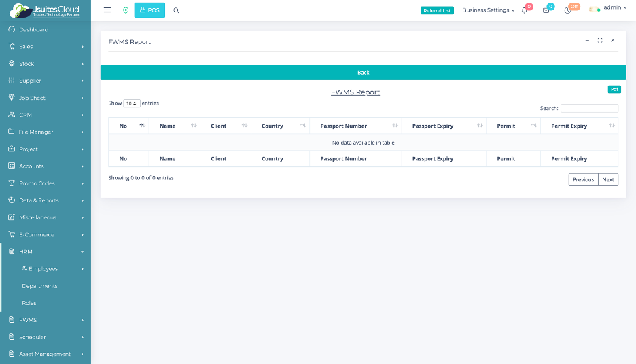The width and height of the screenshot is (636, 364).
Task: Open the Dashboard sidebar item
Action: 33,30
